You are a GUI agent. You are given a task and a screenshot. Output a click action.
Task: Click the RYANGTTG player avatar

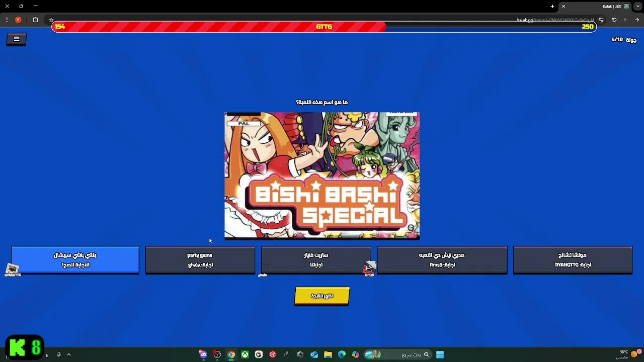click(x=13, y=270)
